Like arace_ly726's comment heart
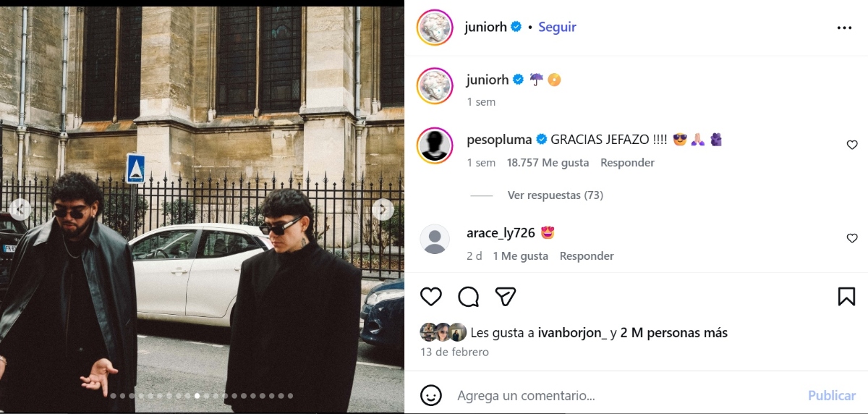This screenshot has height=414, width=868. 852,238
